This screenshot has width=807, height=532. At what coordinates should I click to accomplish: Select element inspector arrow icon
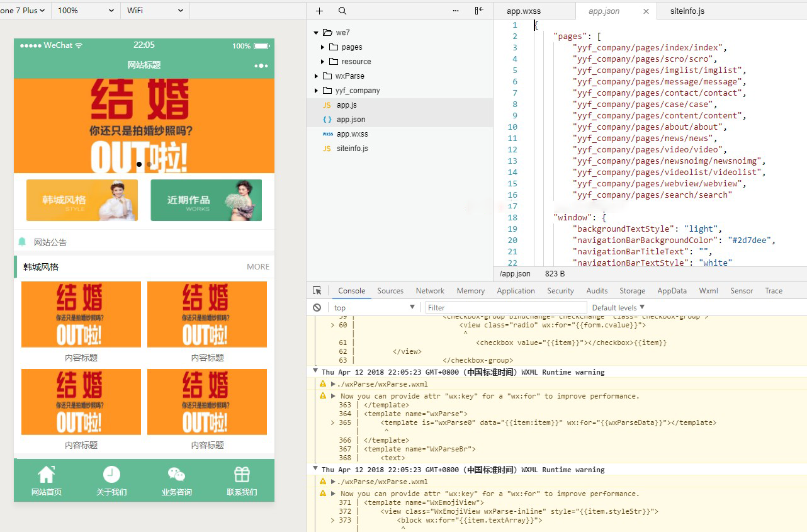[317, 290]
